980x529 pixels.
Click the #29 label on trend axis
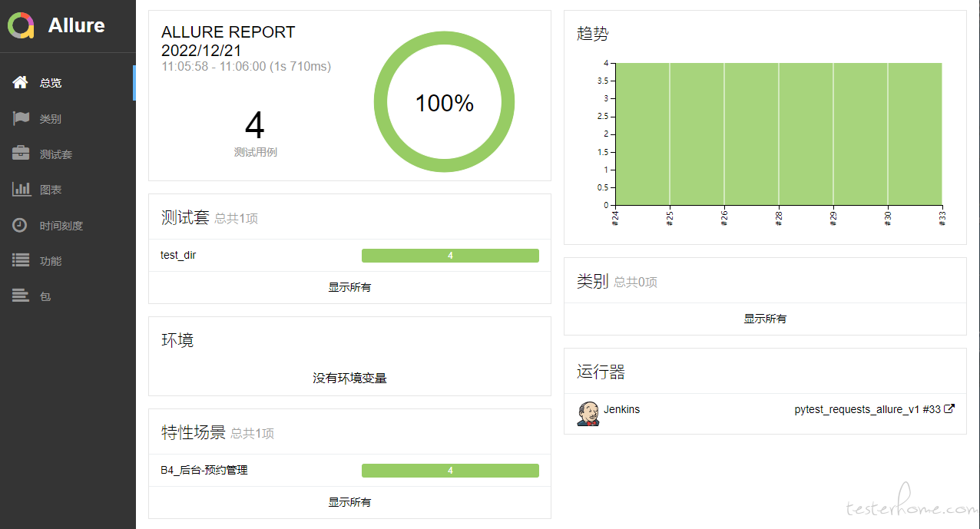[833, 219]
